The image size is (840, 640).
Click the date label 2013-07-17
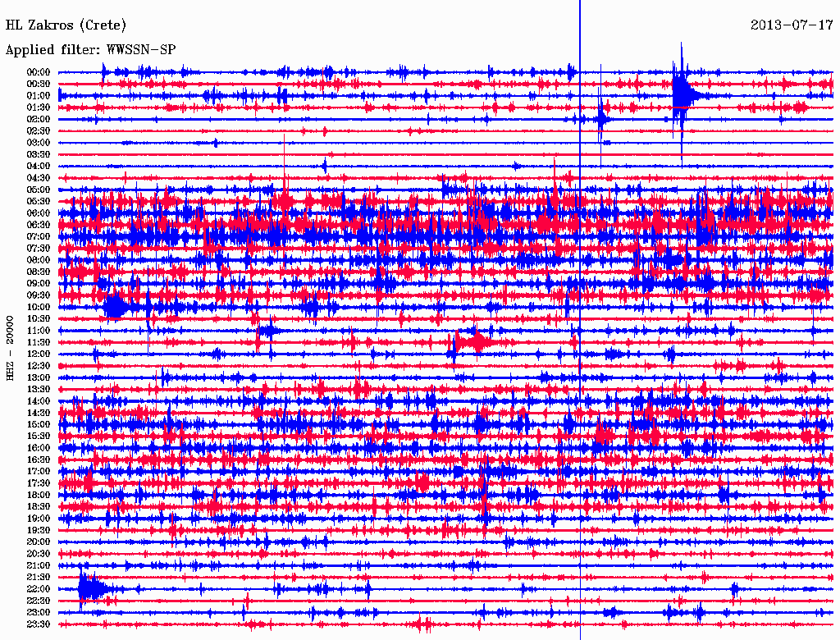pyautogui.click(x=792, y=25)
